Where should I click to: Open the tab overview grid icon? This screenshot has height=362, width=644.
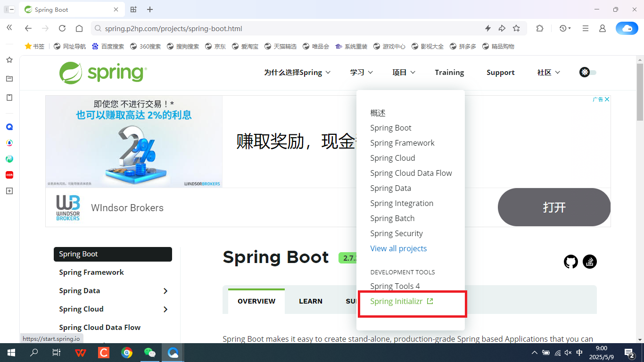click(133, 9)
